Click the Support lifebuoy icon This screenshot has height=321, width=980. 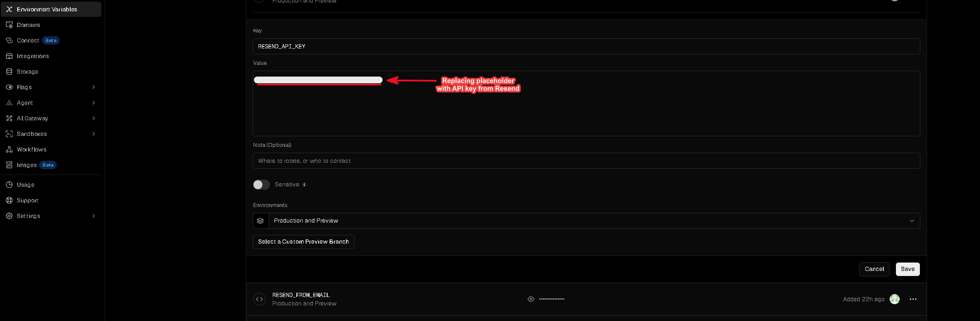[9, 200]
